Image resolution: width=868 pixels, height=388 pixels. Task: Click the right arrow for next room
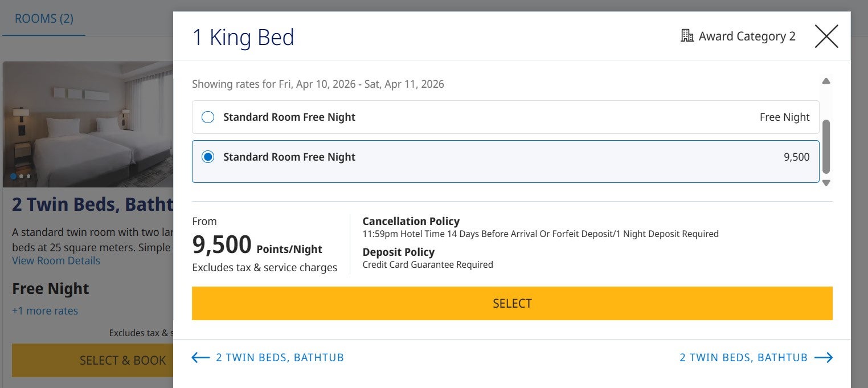pos(824,358)
